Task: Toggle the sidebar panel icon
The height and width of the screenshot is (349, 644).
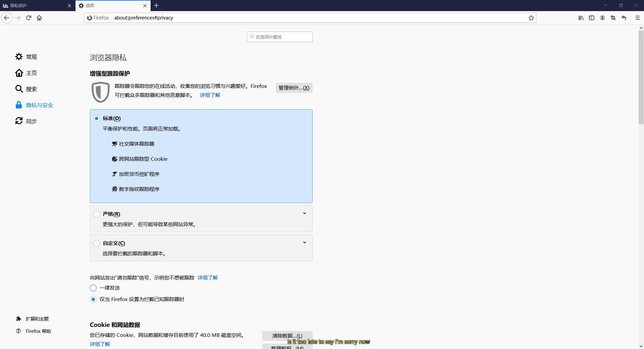Action: [591, 18]
